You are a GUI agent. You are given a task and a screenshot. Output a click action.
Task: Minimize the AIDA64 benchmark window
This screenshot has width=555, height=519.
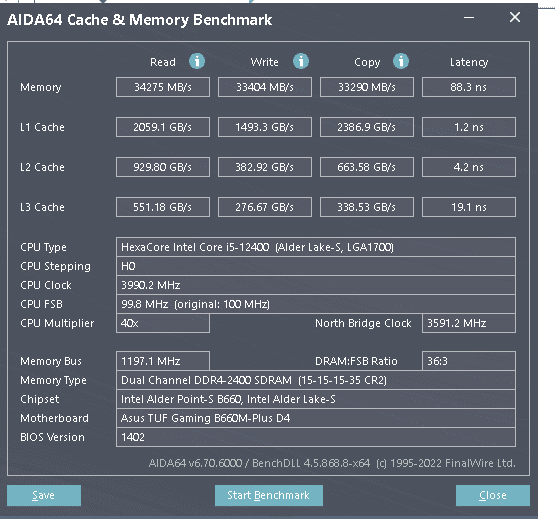point(469,17)
